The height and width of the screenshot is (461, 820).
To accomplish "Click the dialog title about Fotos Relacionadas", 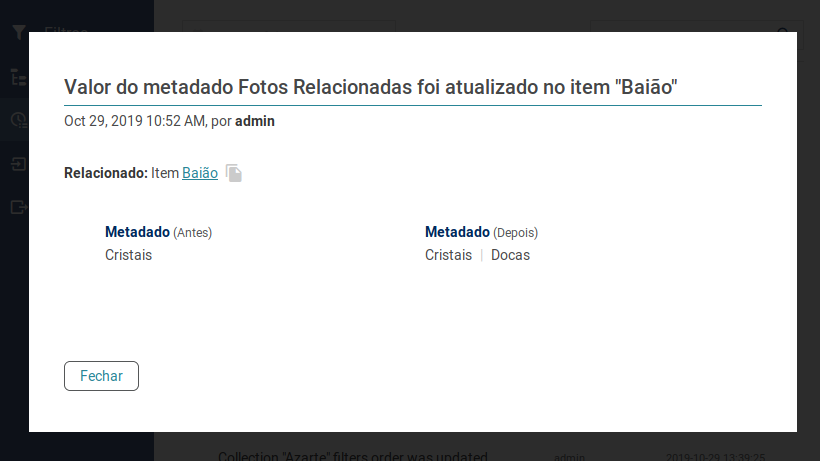I will (x=371, y=87).
